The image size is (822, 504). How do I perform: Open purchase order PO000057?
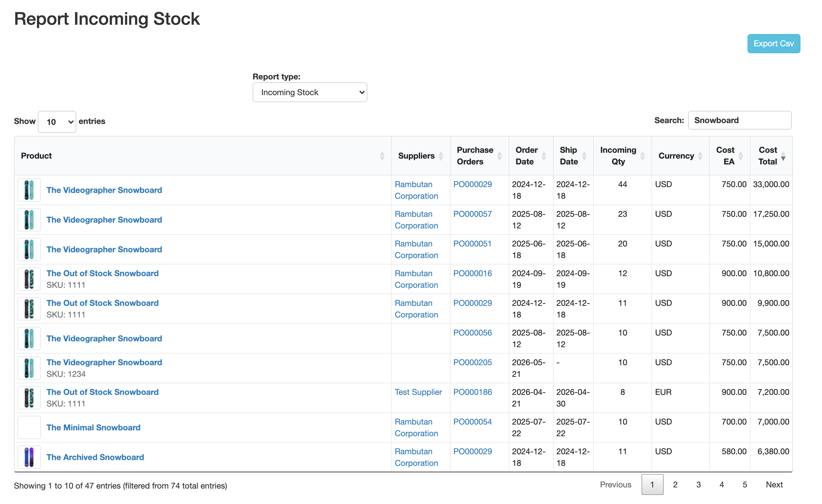[472, 214]
